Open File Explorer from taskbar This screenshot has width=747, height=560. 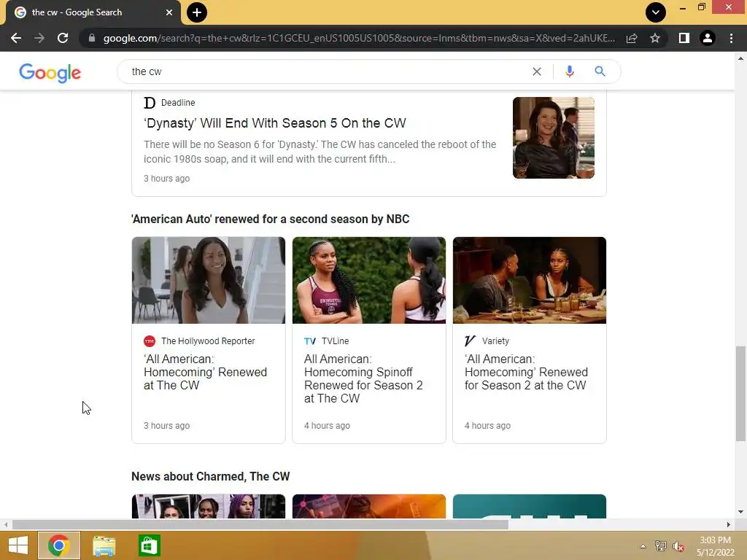(x=104, y=545)
